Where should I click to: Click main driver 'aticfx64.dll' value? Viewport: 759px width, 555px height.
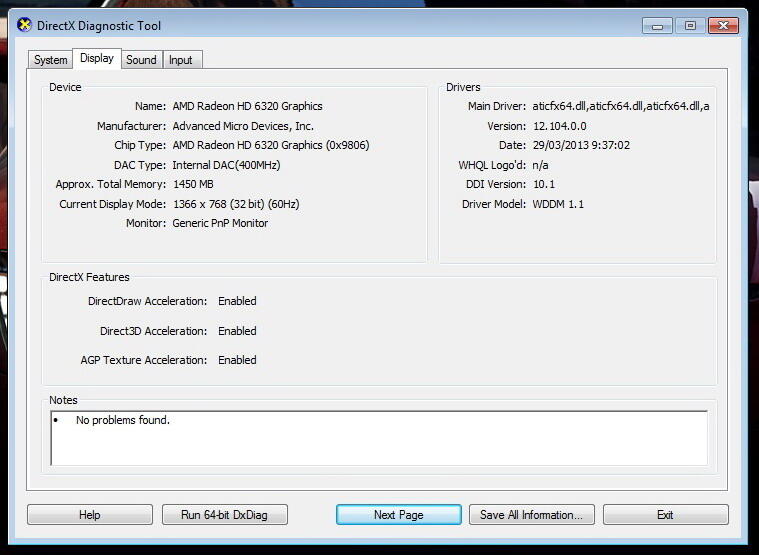621,106
